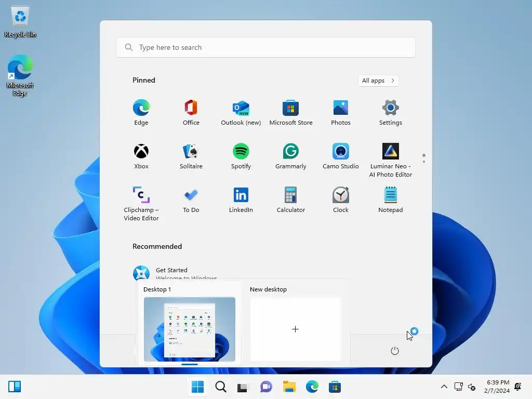
Task: Open the Edge pinned app
Action: point(141,113)
